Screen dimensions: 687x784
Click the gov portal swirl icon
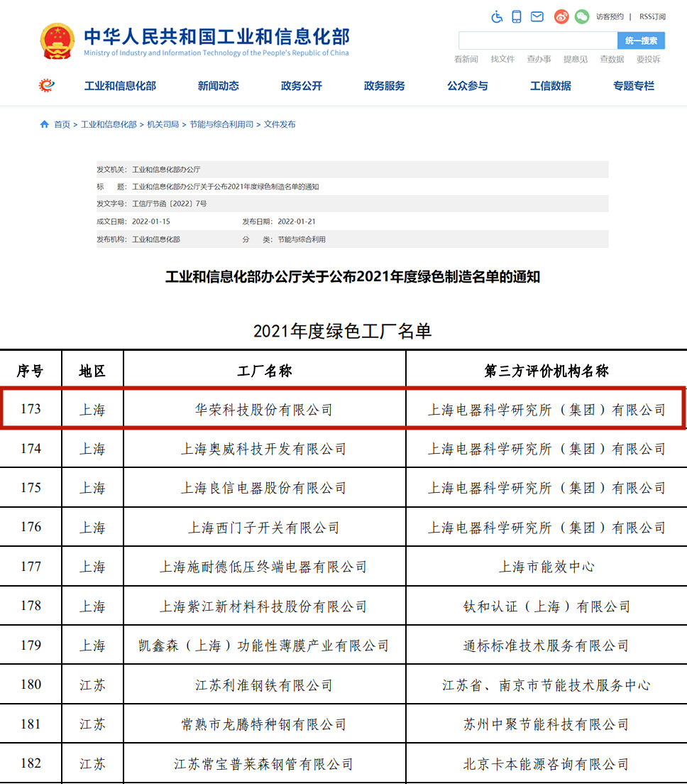46,85
